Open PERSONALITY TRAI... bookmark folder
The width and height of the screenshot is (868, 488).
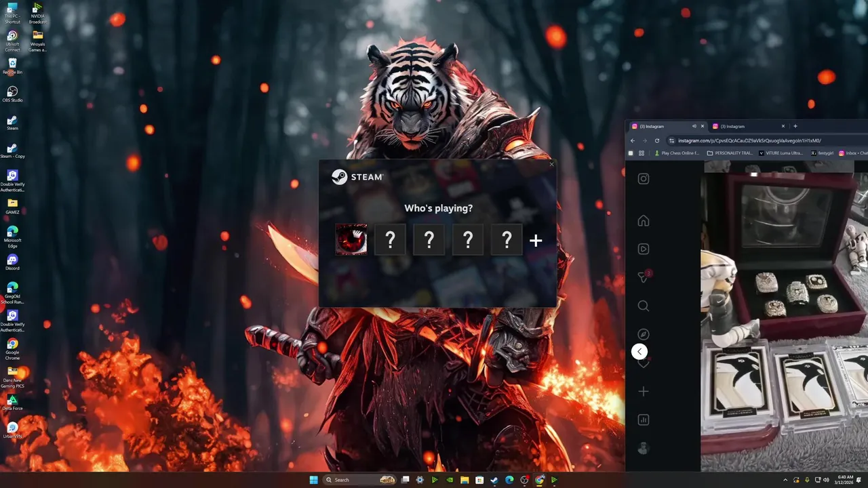730,153
